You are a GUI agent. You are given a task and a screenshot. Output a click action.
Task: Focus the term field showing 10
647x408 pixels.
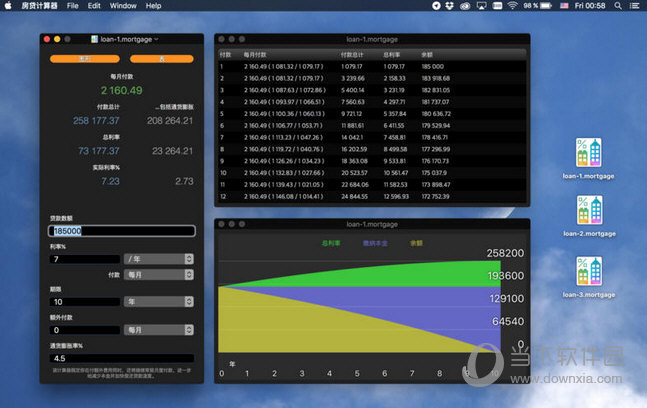tap(85, 302)
